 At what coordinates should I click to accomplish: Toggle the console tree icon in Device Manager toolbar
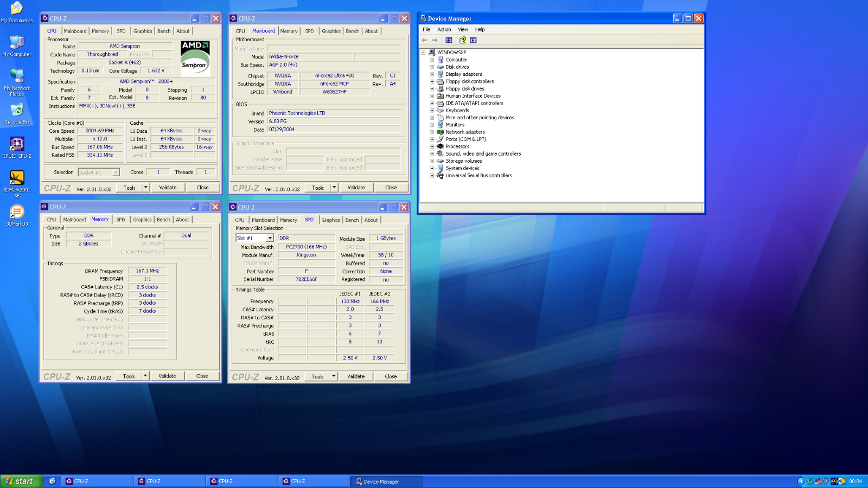(x=449, y=40)
